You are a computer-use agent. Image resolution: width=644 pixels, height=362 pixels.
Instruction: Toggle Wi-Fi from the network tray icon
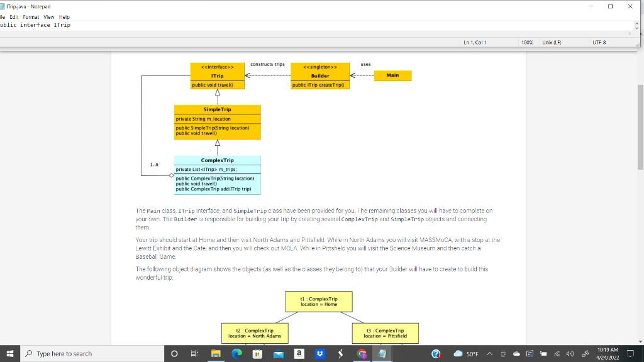557,354
